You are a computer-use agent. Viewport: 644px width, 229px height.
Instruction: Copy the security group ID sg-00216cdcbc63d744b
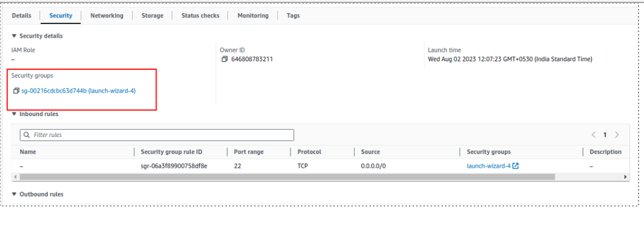[16, 91]
